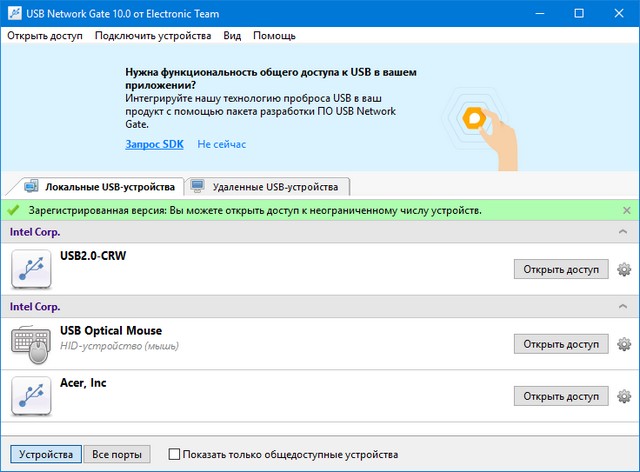The height and width of the screenshot is (472, 640).
Task: Click the USB2.0-CRW device icon
Action: click(x=31, y=269)
